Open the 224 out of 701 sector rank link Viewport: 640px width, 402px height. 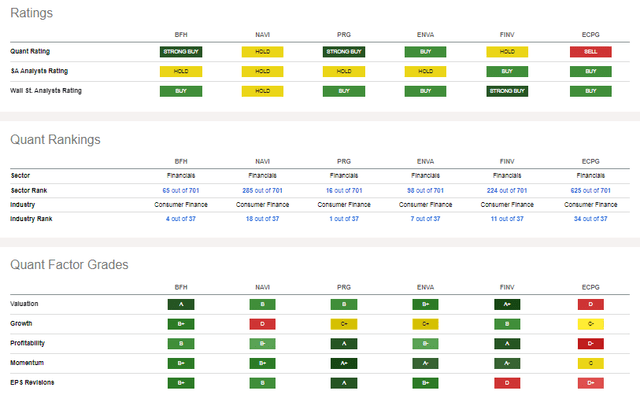[x=507, y=191]
